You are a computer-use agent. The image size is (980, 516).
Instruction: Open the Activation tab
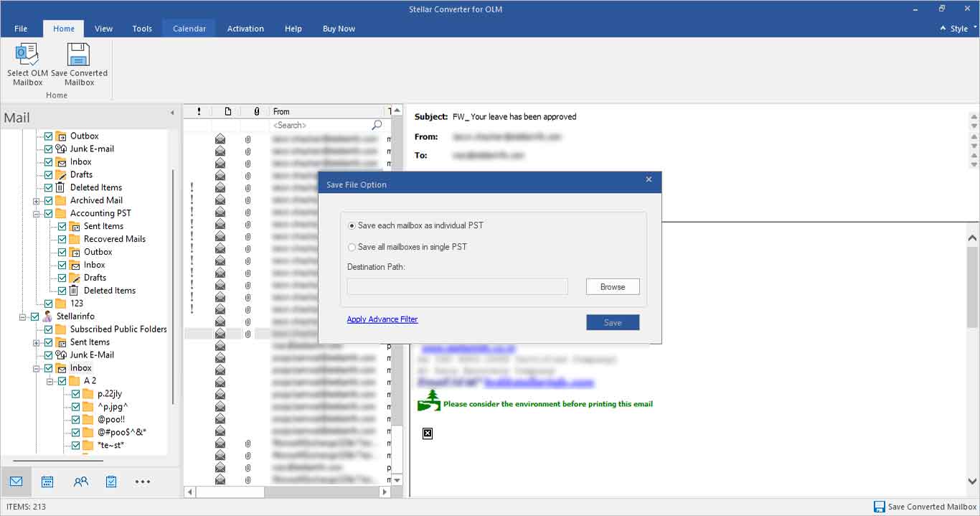click(x=245, y=29)
